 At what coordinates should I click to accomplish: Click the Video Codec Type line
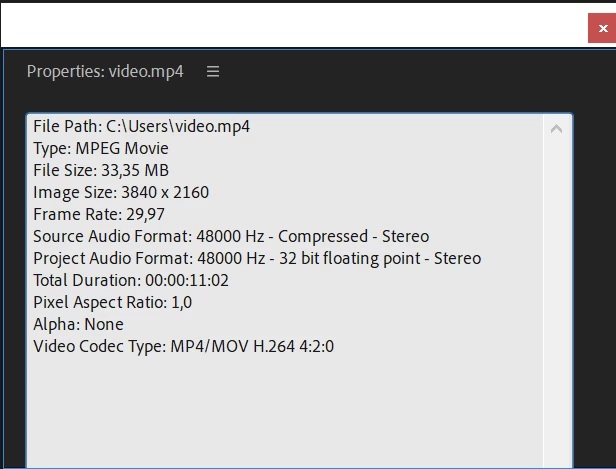coord(183,346)
